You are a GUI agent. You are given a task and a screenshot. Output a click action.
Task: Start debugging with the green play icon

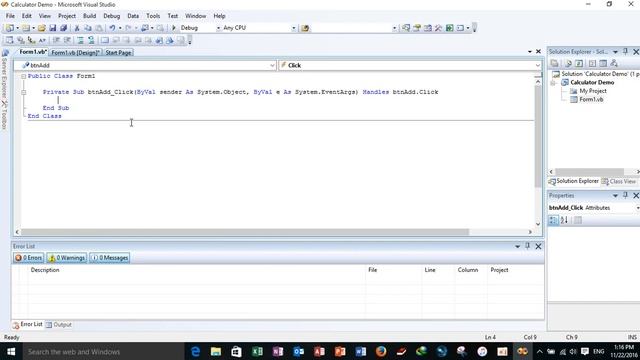pos(174,28)
